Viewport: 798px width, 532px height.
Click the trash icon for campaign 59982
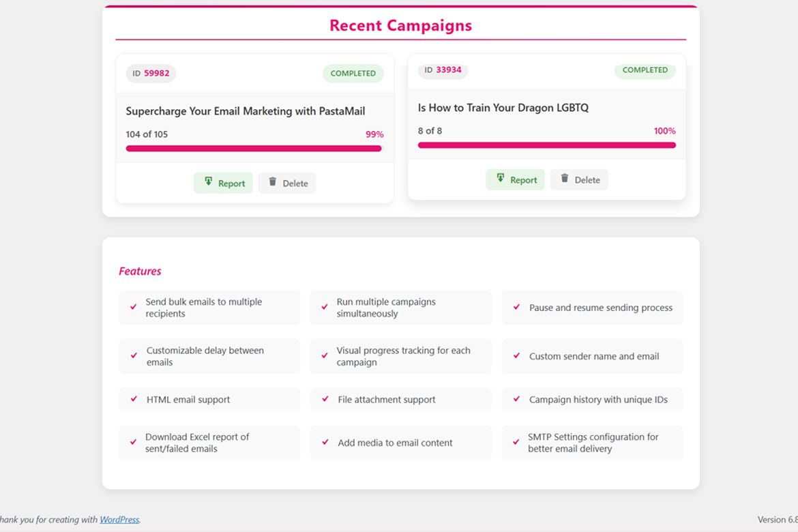coord(273,182)
